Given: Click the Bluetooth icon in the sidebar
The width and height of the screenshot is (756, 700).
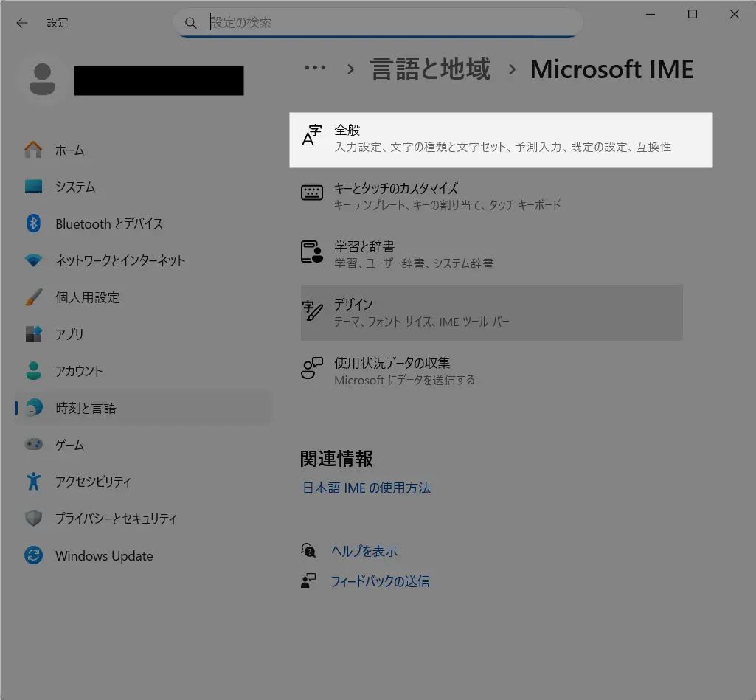Looking at the screenshot, I should [33, 223].
